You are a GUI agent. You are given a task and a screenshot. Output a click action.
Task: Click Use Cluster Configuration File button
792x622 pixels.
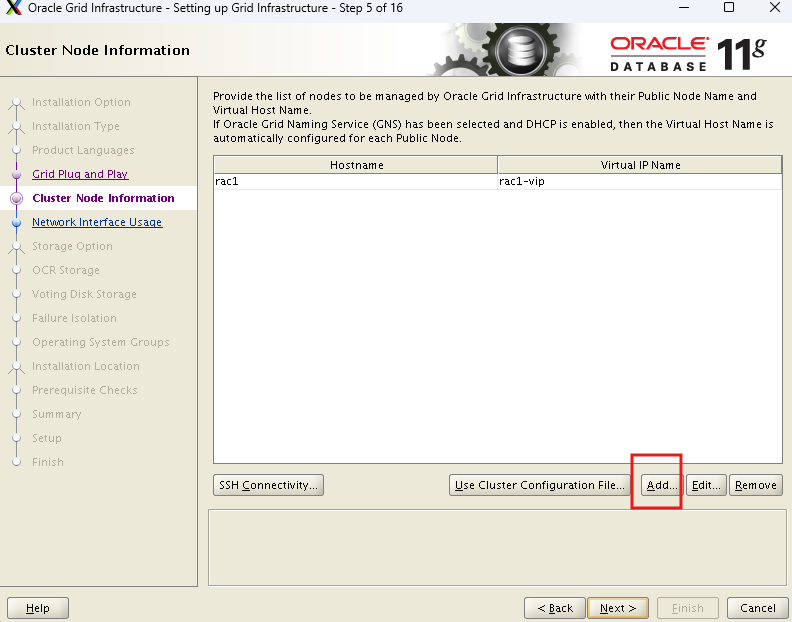click(x=539, y=485)
